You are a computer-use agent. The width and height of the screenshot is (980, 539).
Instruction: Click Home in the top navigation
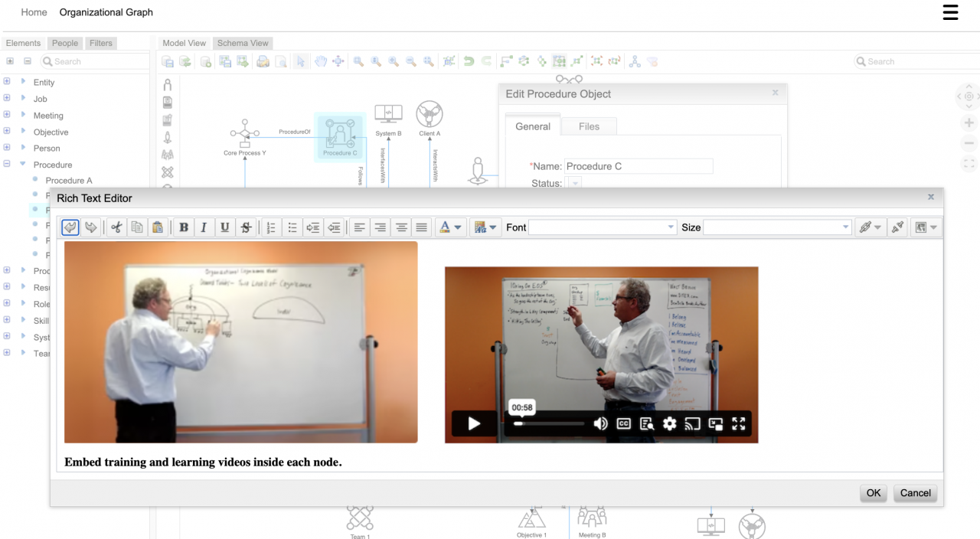34,12
